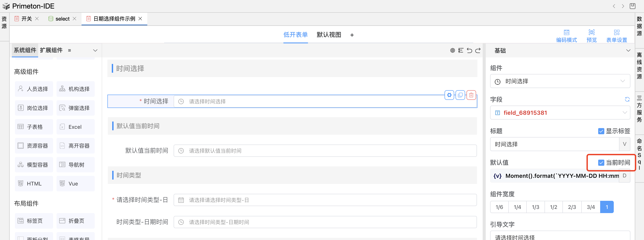Uncheck the 显示标签 checkbox

coord(601,131)
